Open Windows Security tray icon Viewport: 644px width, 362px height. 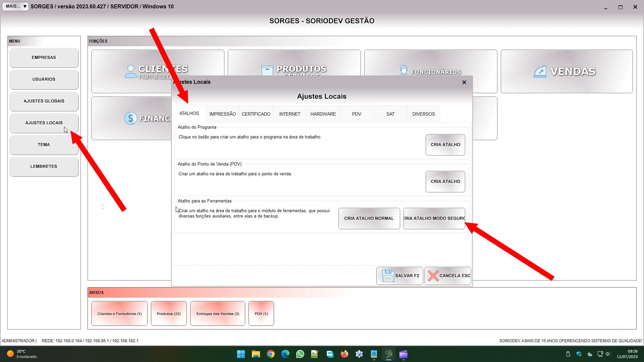(579, 354)
